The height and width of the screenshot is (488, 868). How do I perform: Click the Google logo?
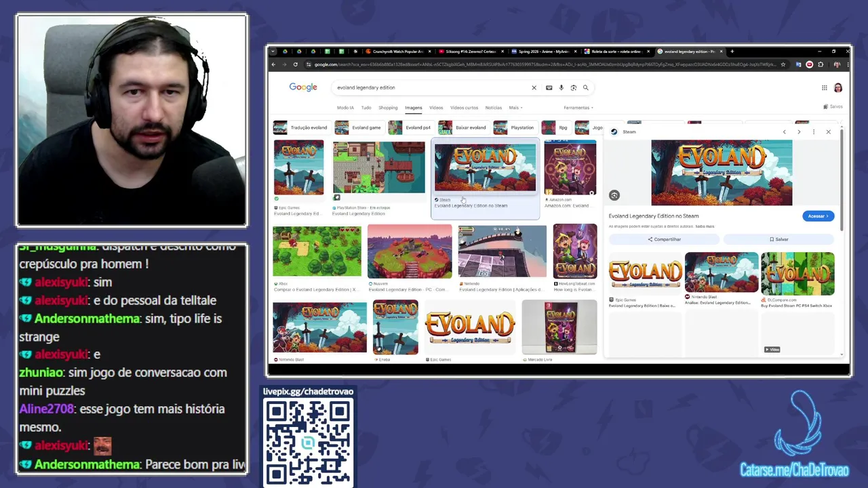303,87
